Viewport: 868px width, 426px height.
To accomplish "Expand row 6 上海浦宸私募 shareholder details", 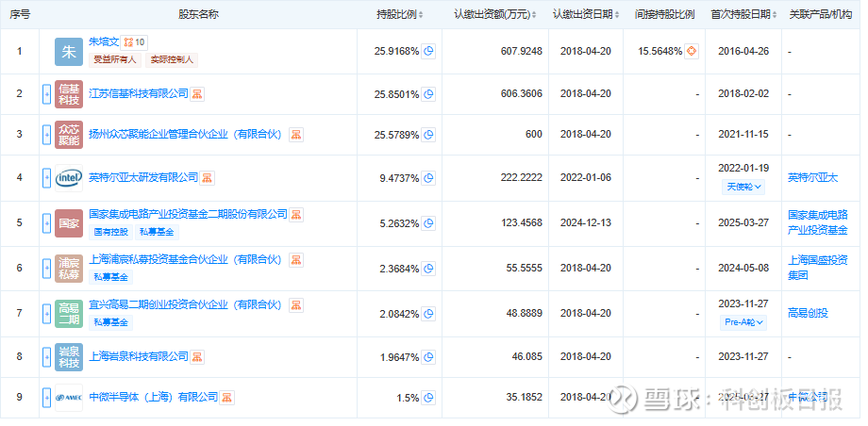I will point(47,269).
